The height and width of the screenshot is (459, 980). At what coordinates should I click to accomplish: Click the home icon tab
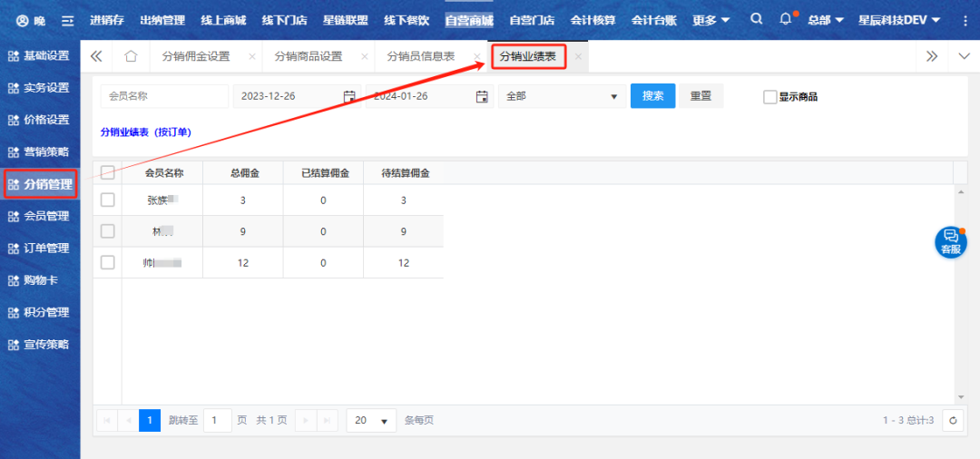coord(131,56)
